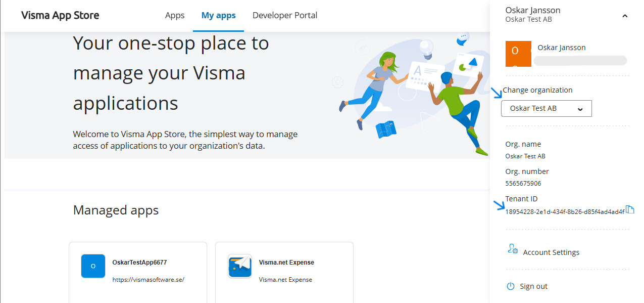Click the Visma.net Expense description under title
644x303 pixels.
(x=285, y=279)
